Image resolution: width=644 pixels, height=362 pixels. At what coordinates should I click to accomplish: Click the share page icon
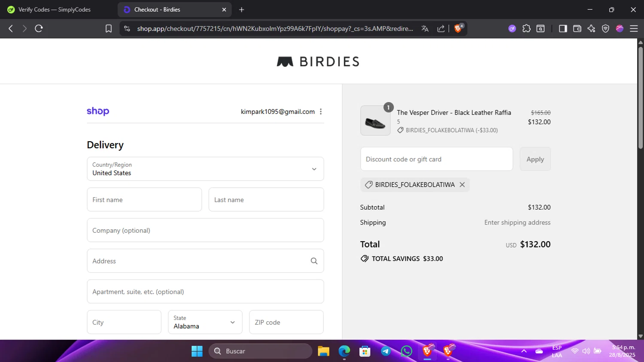pyautogui.click(x=441, y=28)
